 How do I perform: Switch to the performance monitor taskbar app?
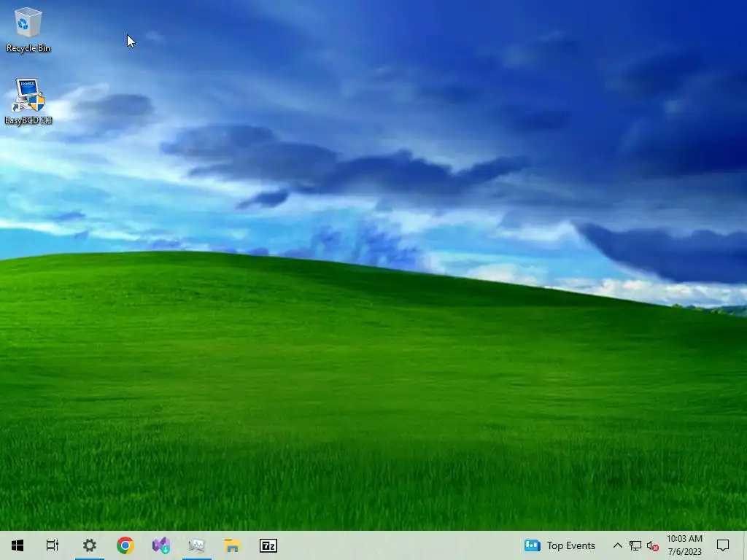(x=197, y=545)
